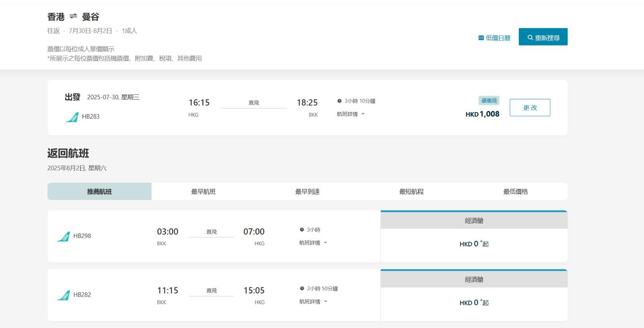Switch to the 最早航班 tab
The width and height of the screenshot is (644, 328).
click(x=203, y=192)
